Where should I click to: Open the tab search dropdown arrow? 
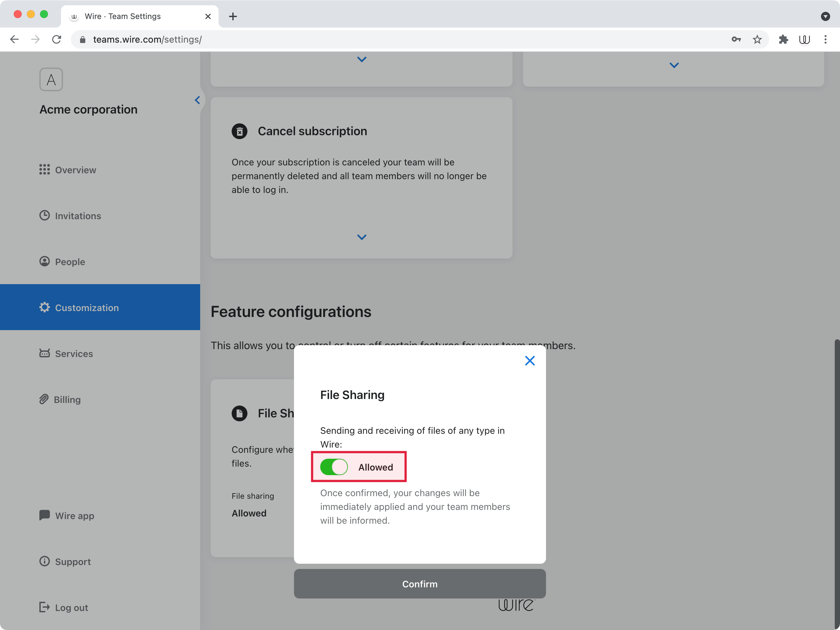[825, 16]
